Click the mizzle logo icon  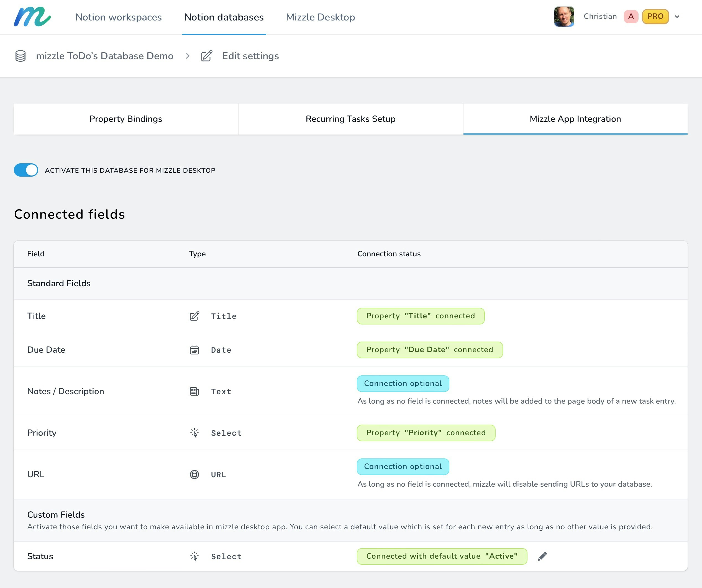pos(32,17)
